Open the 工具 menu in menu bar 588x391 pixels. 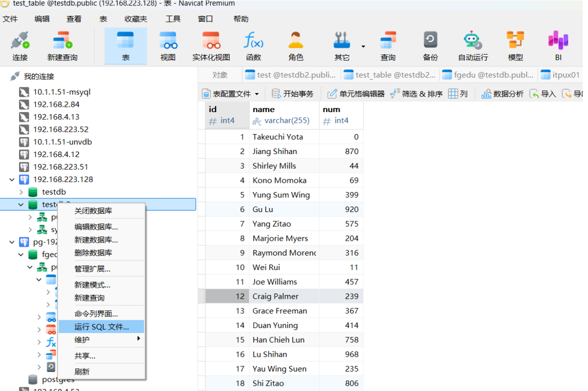173,19
